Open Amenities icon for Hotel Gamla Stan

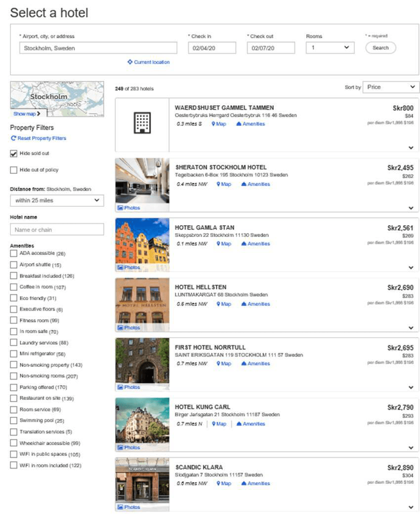244,244
